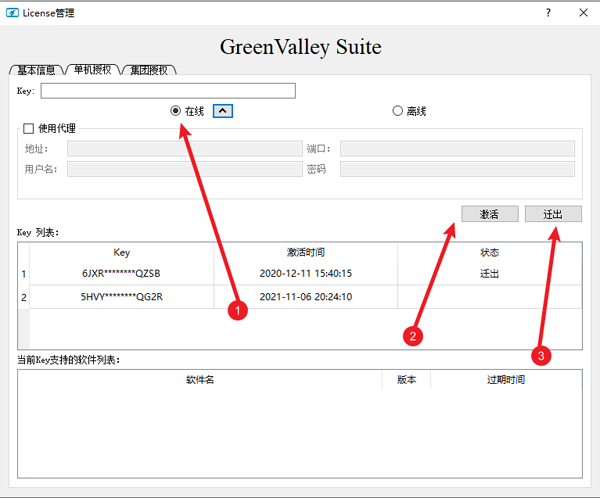Image resolution: width=600 pixels, height=498 pixels.
Task: Enable the 使用代理 proxy checkbox
Action: 28,128
